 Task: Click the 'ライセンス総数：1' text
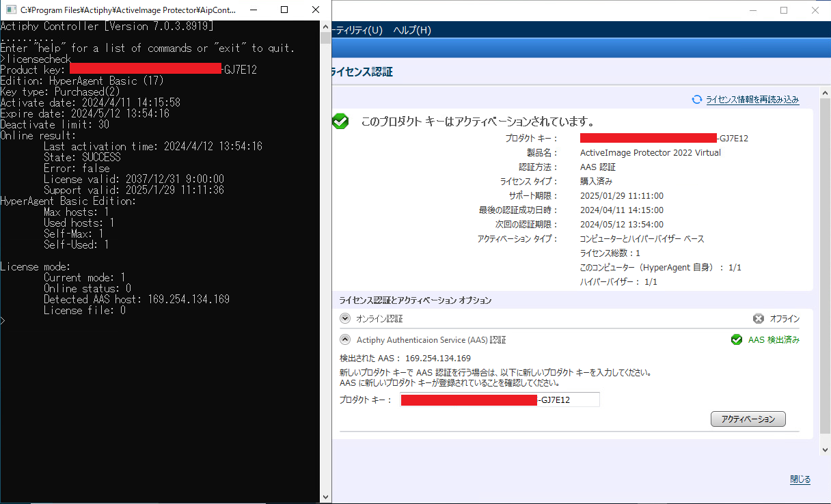tap(610, 253)
